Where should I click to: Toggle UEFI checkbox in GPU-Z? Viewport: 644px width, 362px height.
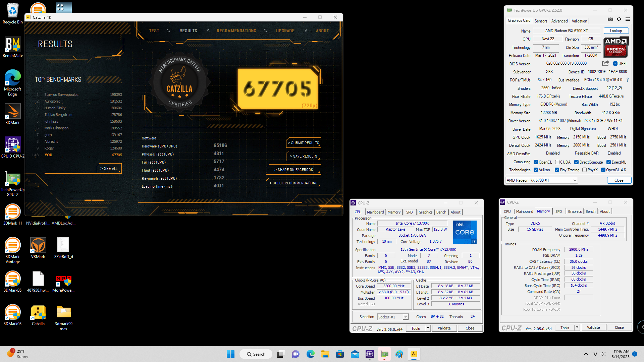click(615, 64)
